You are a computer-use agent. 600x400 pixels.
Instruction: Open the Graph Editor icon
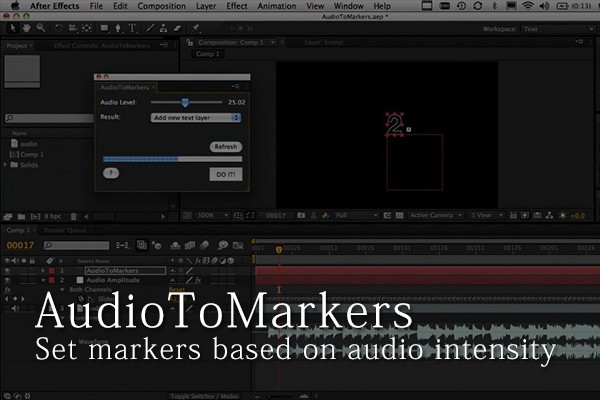click(238, 245)
